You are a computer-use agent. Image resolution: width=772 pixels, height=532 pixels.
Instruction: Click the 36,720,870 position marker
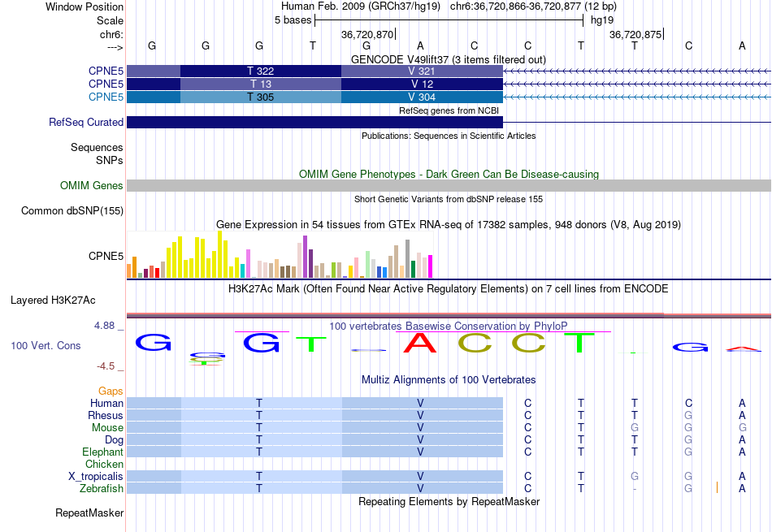click(368, 34)
